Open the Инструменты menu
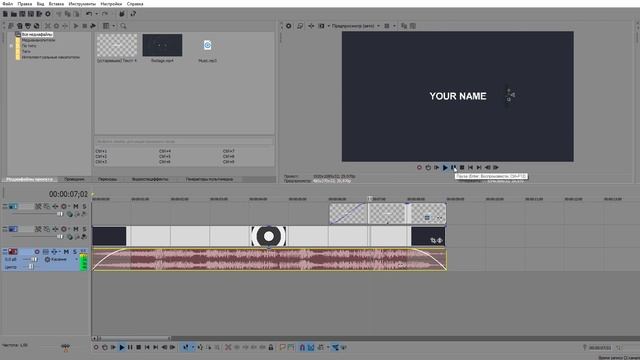Image resolution: width=640 pixels, height=360 pixels. (82, 4)
